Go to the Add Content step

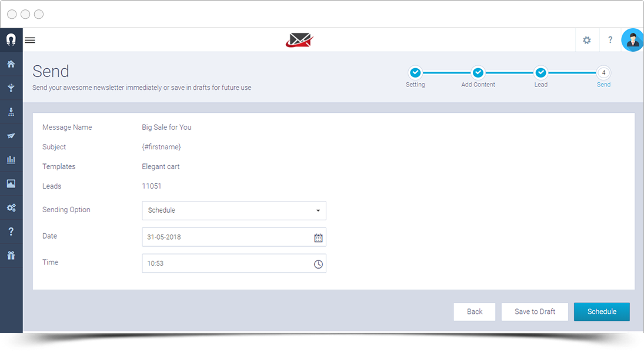[478, 73]
